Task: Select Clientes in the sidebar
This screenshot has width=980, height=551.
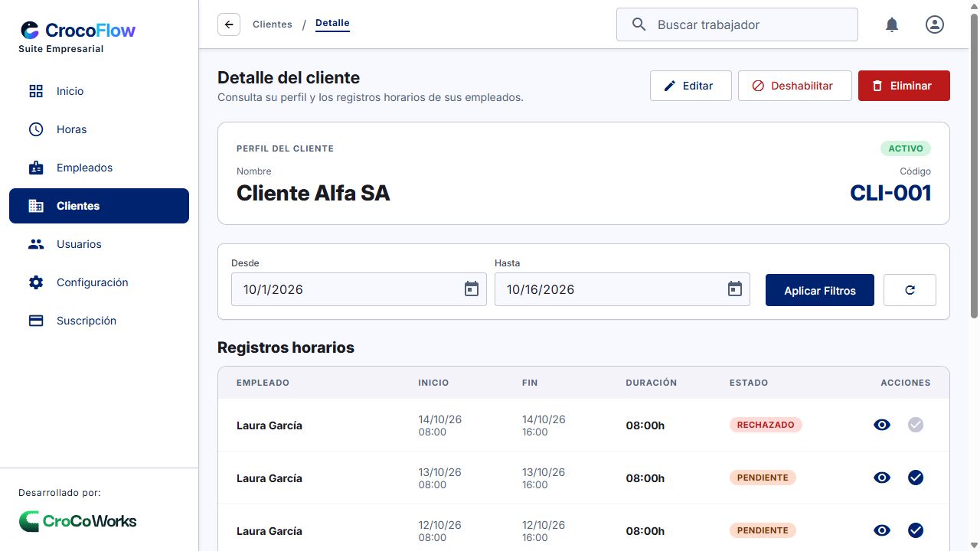Action: 99,206
